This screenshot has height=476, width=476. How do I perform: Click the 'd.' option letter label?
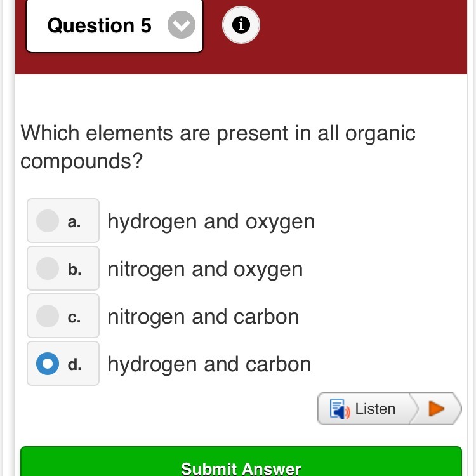74,364
